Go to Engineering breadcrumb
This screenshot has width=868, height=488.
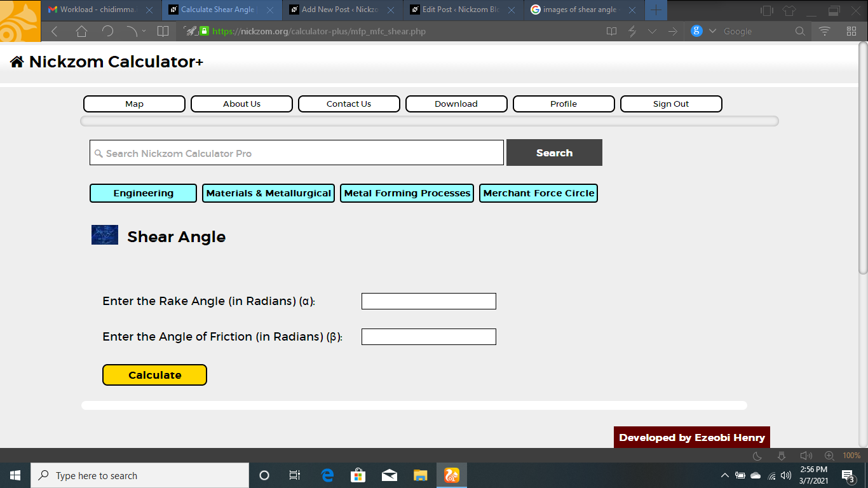point(143,193)
